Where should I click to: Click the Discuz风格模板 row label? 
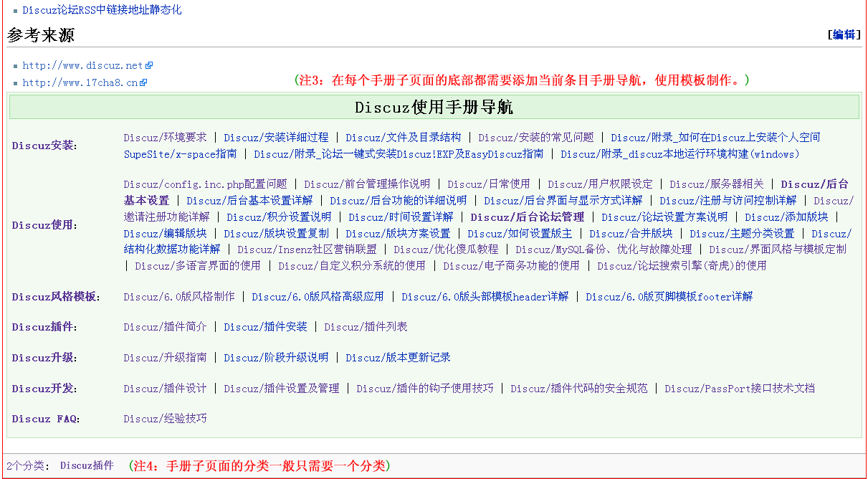[54, 297]
